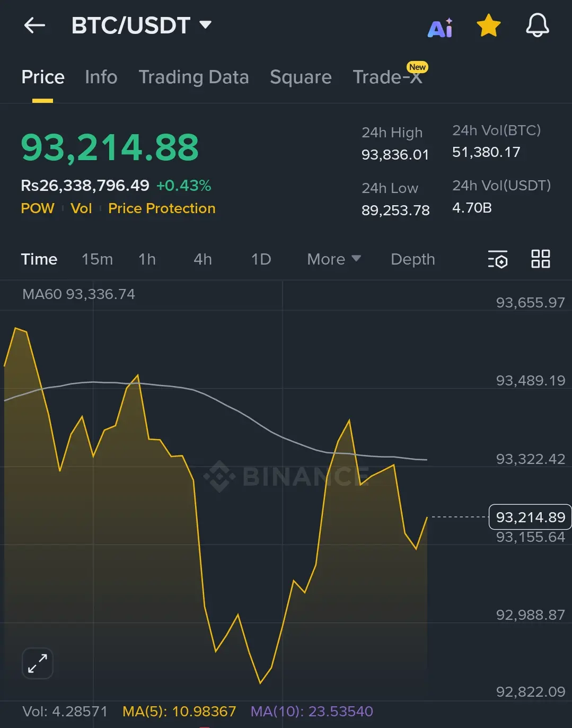This screenshot has width=572, height=728.
Task: Open BTC/USDT pair selector dropdown
Action: point(142,25)
